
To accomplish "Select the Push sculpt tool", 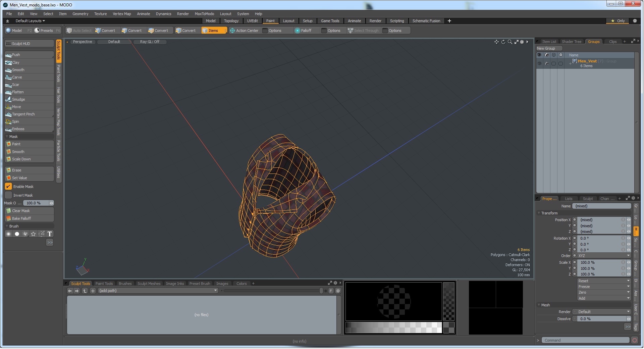I will pos(29,55).
